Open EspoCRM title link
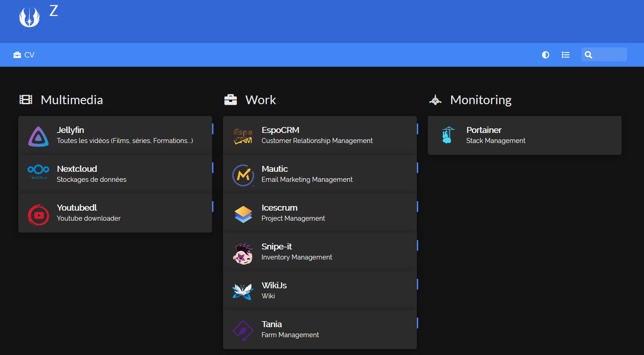Viewport: 644px width, 355px height. click(280, 130)
